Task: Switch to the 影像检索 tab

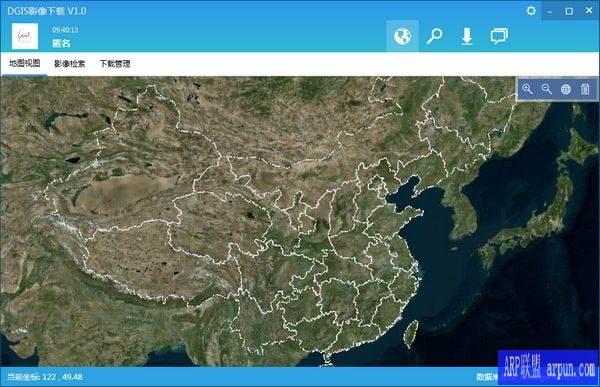Action: (69, 64)
